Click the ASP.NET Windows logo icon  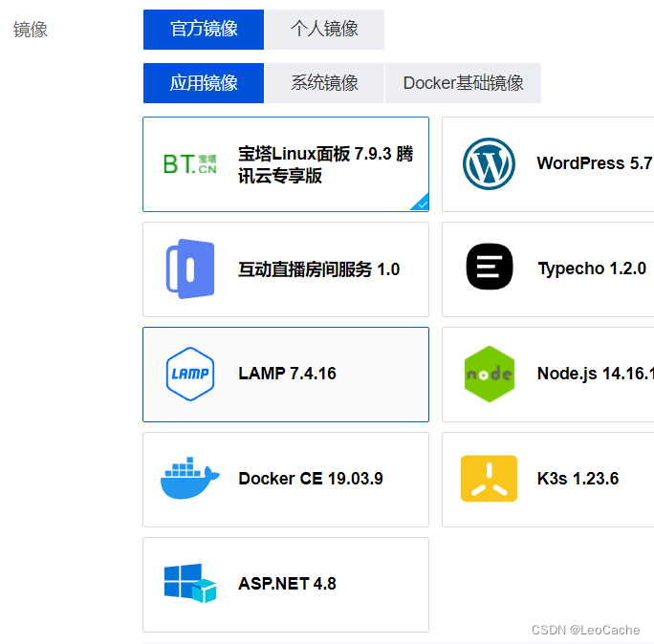tap(190, 583)
